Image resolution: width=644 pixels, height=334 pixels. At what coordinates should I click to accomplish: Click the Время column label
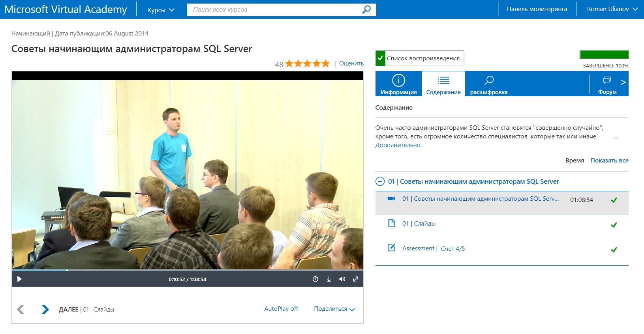(575, 160)
